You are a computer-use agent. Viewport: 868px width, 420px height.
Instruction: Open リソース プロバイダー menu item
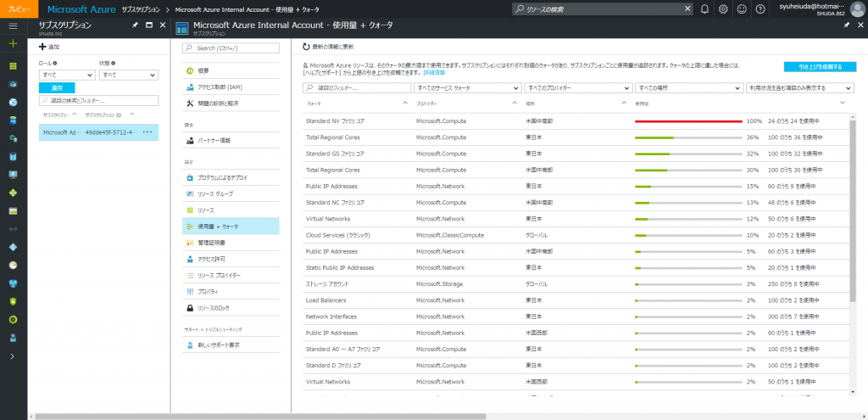tap(231, 276)
